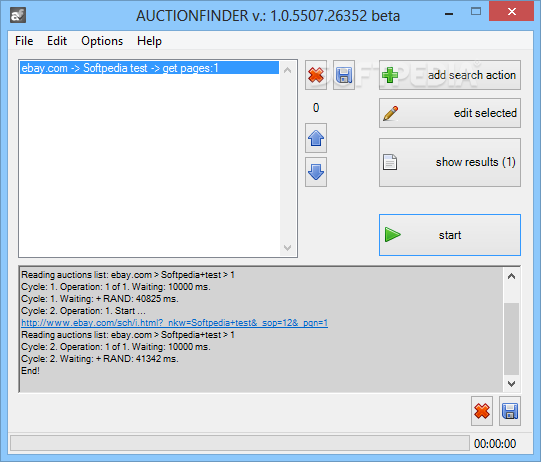541x462 pixels.
Task: Open the File menu
Action: point(24,41)
